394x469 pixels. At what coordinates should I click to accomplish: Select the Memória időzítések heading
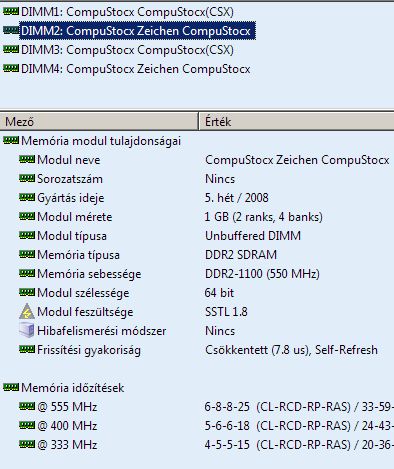[73, 388]
